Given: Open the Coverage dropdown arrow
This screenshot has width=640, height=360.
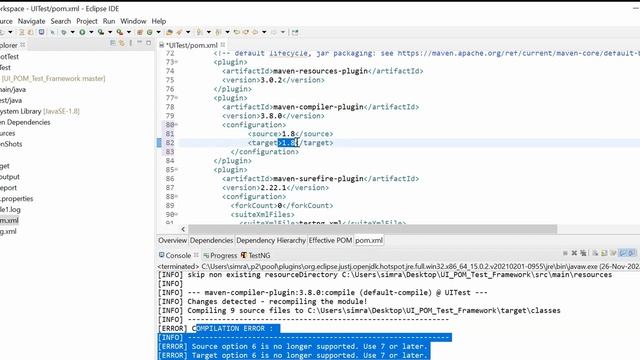Looking at the screenshot, I should (x=109, y=32).
